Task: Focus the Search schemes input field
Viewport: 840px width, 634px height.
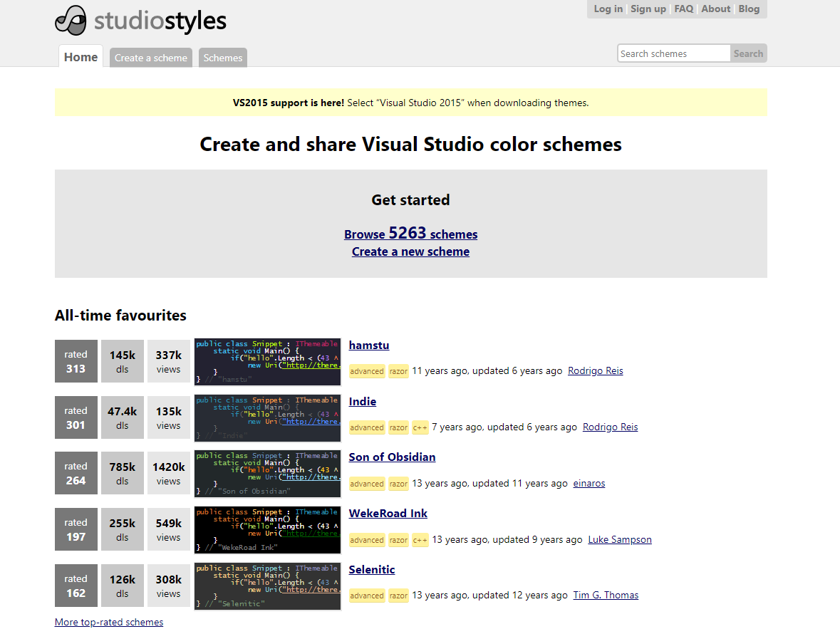Action: (674, 53)
